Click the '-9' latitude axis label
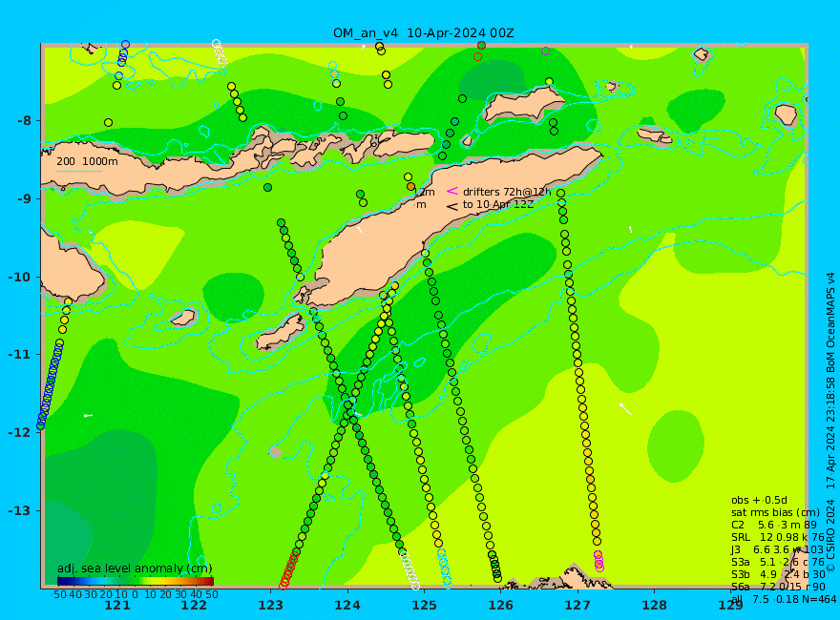Viewport: 840px width, 620px height. (x=24, y=198)
